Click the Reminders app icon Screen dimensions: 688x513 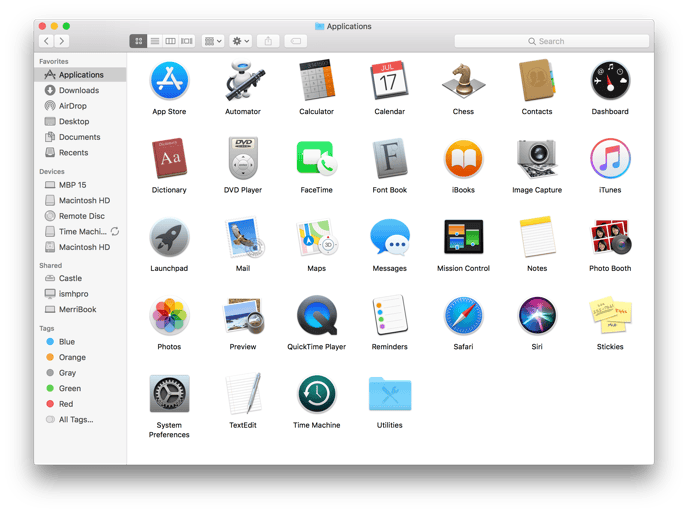[390, 315]
